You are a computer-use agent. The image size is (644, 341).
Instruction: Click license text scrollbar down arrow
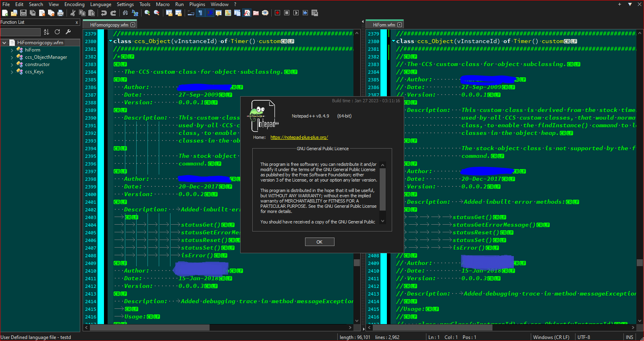383,221
